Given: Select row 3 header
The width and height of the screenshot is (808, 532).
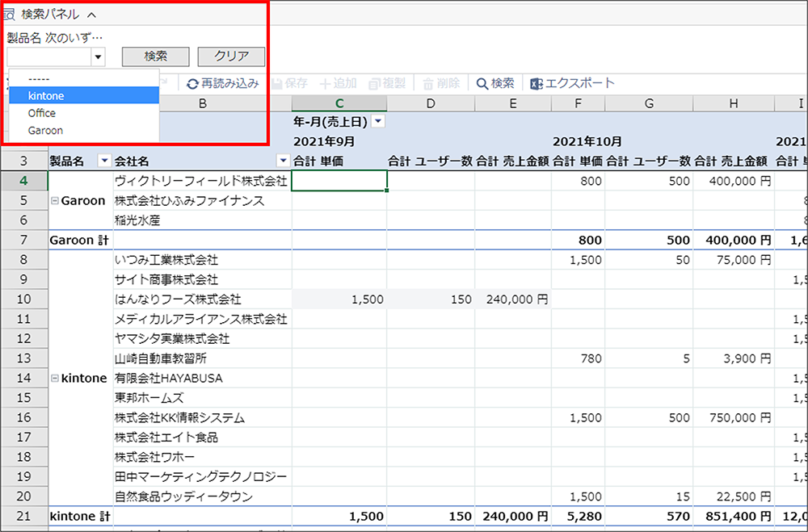Looking at the screenshot, I should [x=24, y=161].
